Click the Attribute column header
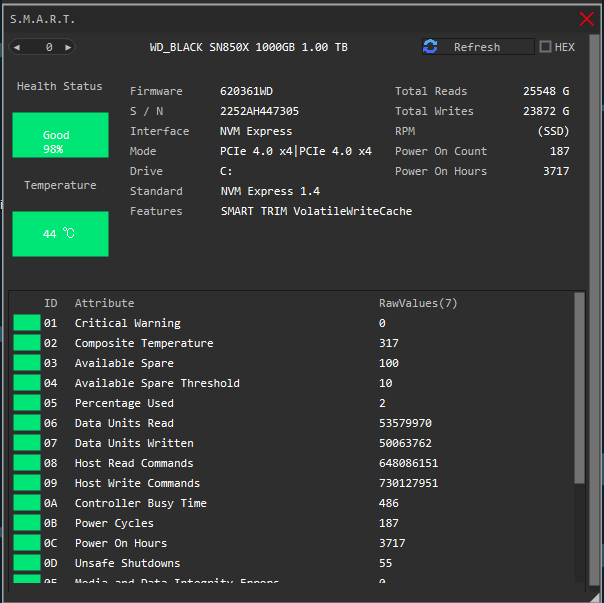The height and width of the screenshot is (603, 604). tap(104, 303)
